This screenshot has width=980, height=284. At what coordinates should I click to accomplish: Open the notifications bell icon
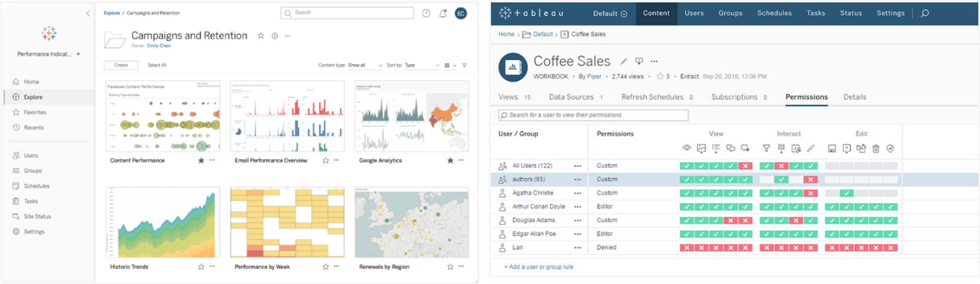point(443,14)
